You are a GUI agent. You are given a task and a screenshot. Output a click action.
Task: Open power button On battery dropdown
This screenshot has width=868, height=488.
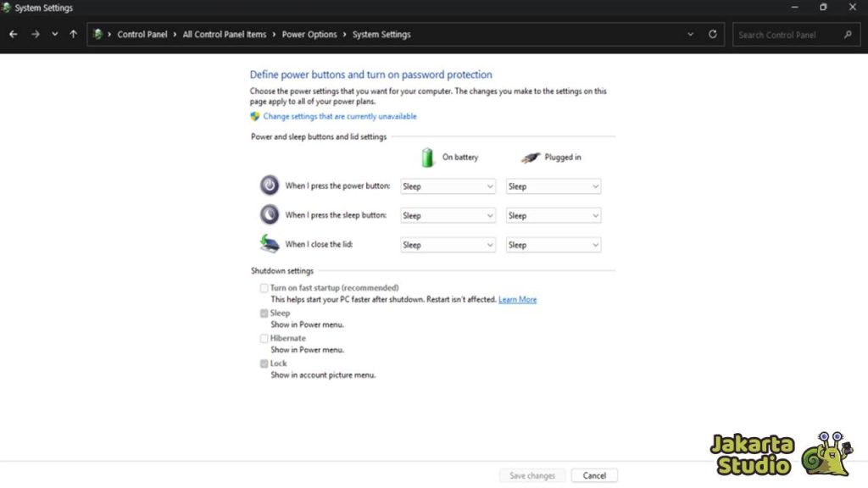[448, 186]
